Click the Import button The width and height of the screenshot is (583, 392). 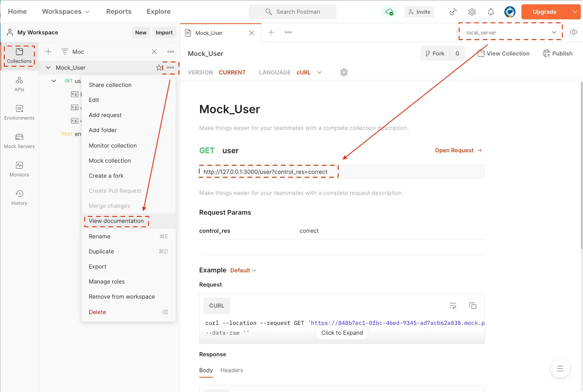tap(164, 32)
